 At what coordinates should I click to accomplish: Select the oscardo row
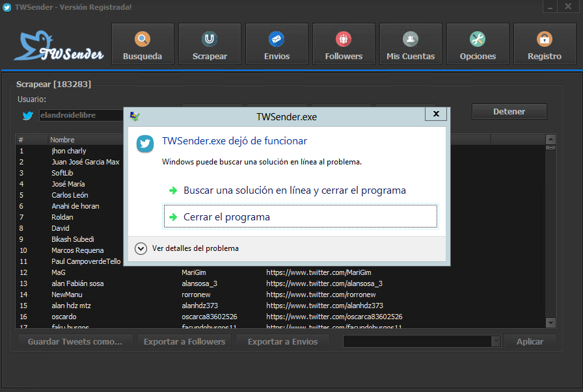pos(64,317)
